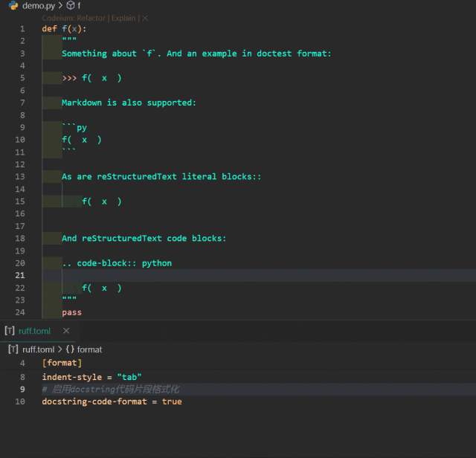
Task: Click the format breadcrumb item
Action: (89, 349)
